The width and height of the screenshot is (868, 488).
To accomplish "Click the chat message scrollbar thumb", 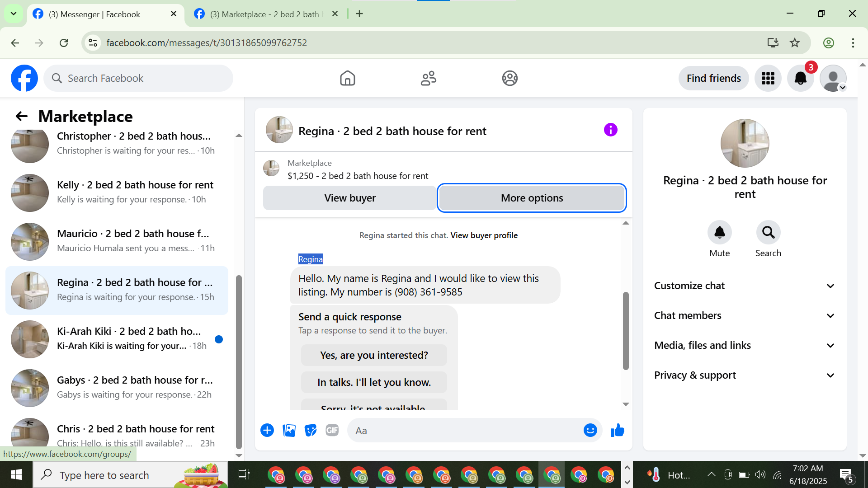I will [x=626, y=331].
